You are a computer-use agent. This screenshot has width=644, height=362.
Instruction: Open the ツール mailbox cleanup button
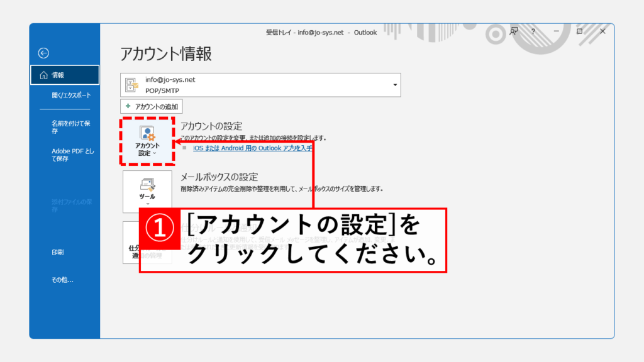(147, 191)
